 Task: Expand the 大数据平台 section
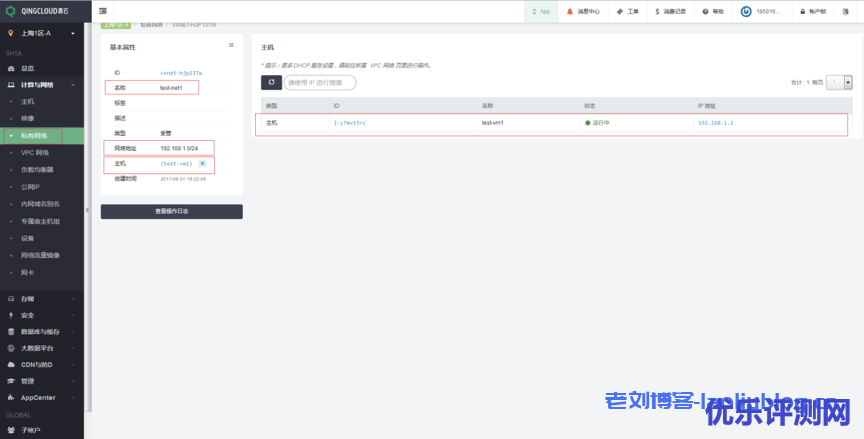tap(42, 348)
